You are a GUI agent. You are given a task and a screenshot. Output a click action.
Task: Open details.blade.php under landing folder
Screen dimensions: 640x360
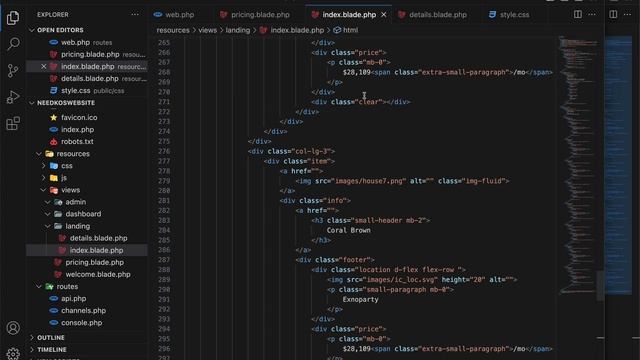[98, 238]
